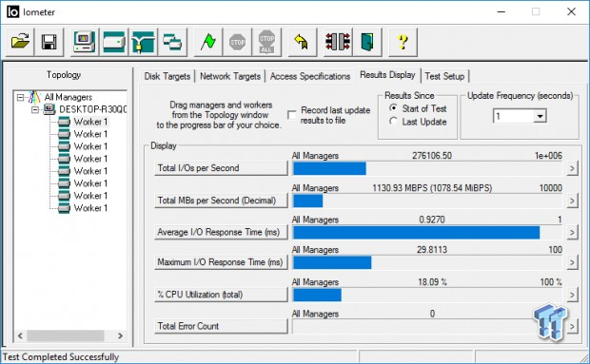Click the % CPU Utilization progress bar
This screenshot has height=364, width=590.
tap(427, 295)
